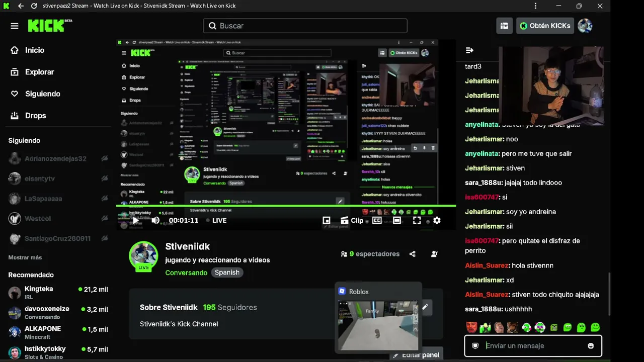The height and width of the screenshot is (362, 644).
Task: Click the Stiveniidk channel name
Action: pos(187,246)
